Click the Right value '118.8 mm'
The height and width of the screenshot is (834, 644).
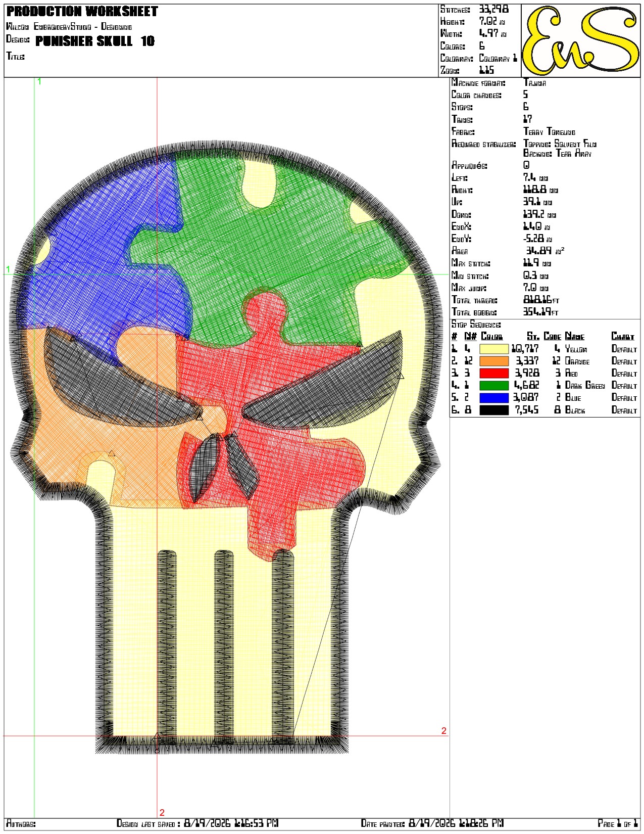point(540,190)
